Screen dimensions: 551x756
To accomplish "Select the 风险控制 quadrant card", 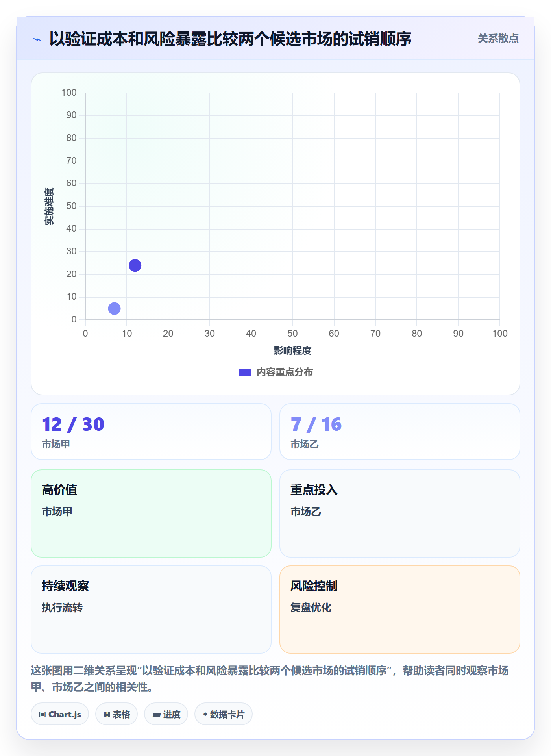I will pyautogui.click(x=399, y=610).
